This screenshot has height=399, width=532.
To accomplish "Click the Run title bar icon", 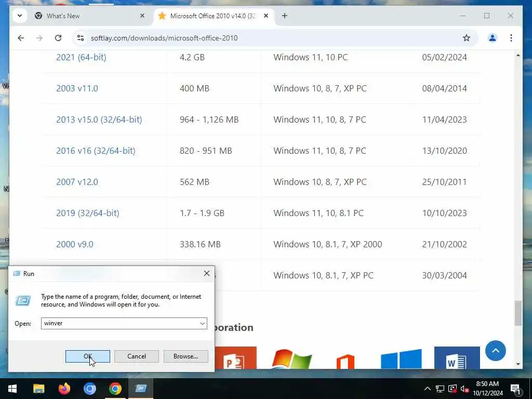I will pyautogui.click(x=17, y=273).
